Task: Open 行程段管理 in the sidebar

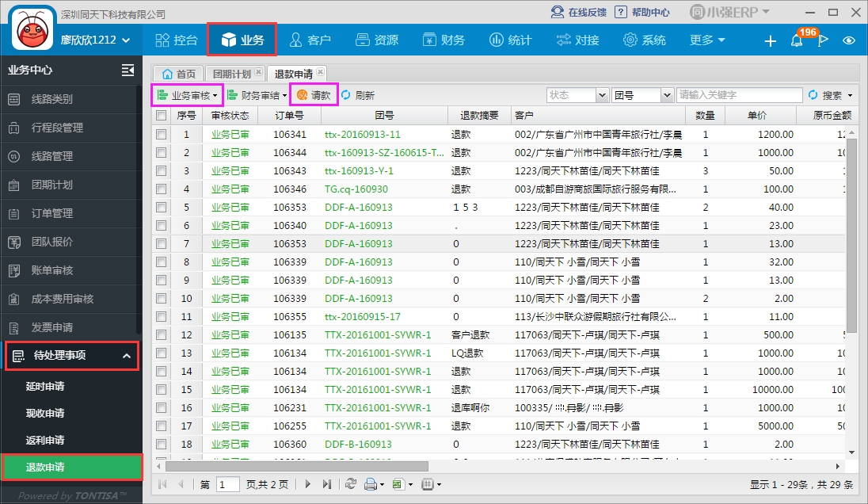Action: pyautogui.click(x=70, y=128)
